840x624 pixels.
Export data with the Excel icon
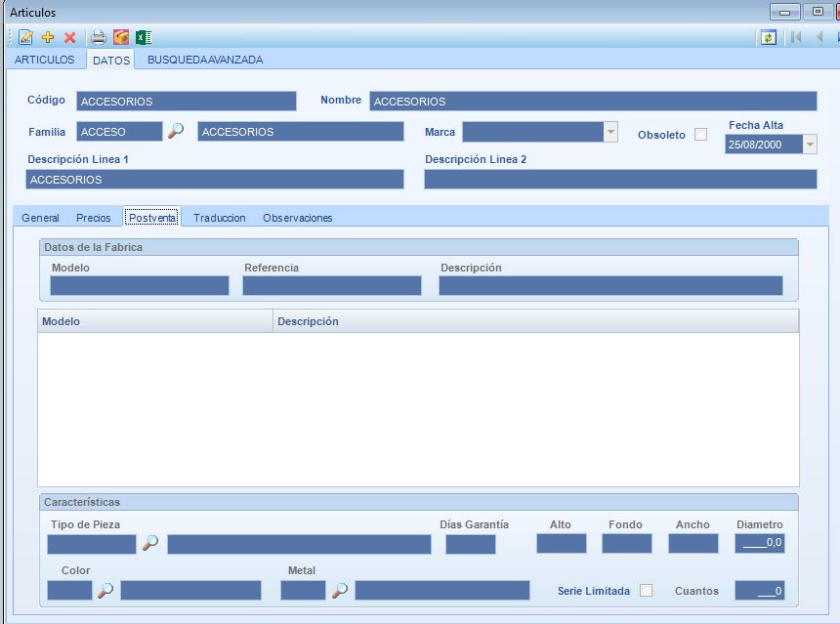coord(144,37)
